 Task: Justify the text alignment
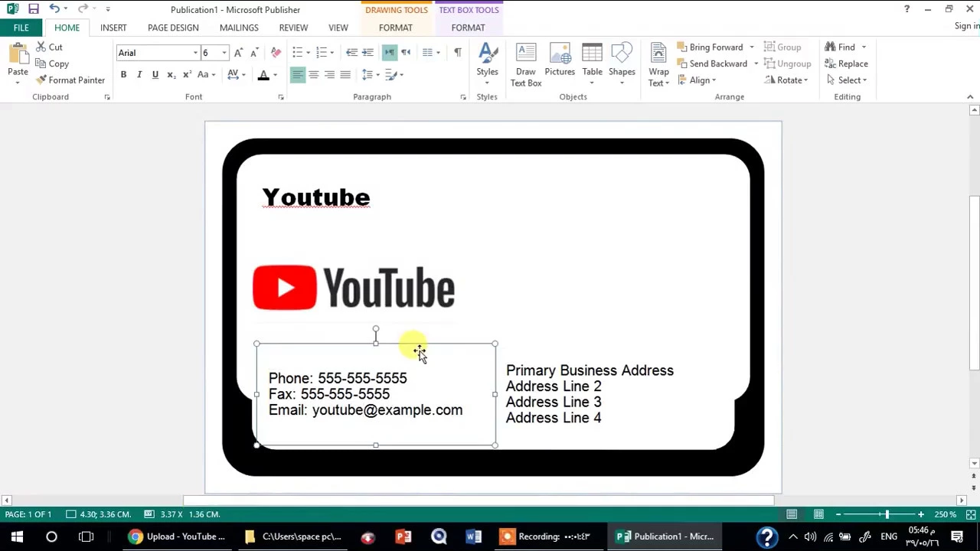tap(345, 75)
